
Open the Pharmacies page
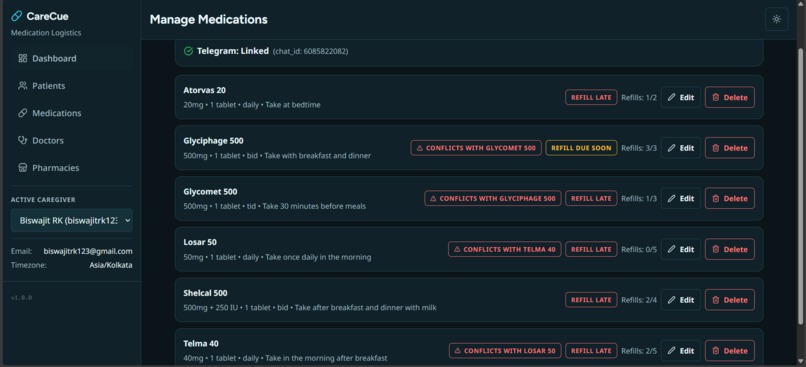71,168
